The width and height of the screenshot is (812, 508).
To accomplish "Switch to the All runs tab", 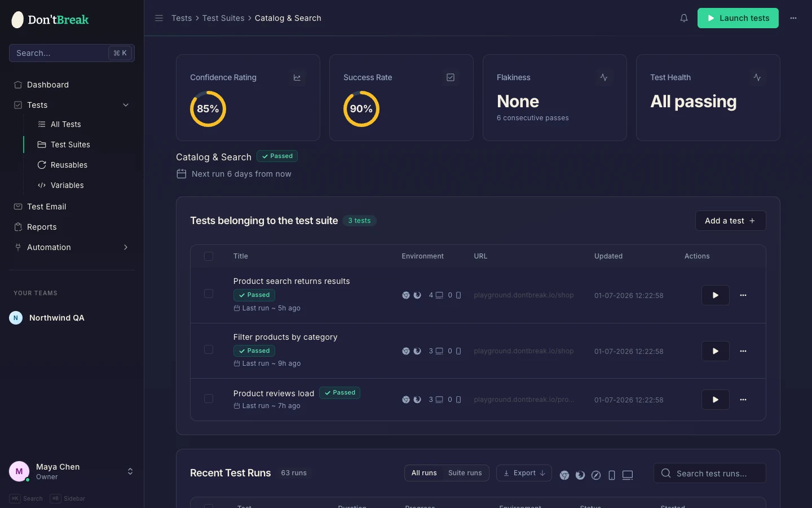I will 424,473.
